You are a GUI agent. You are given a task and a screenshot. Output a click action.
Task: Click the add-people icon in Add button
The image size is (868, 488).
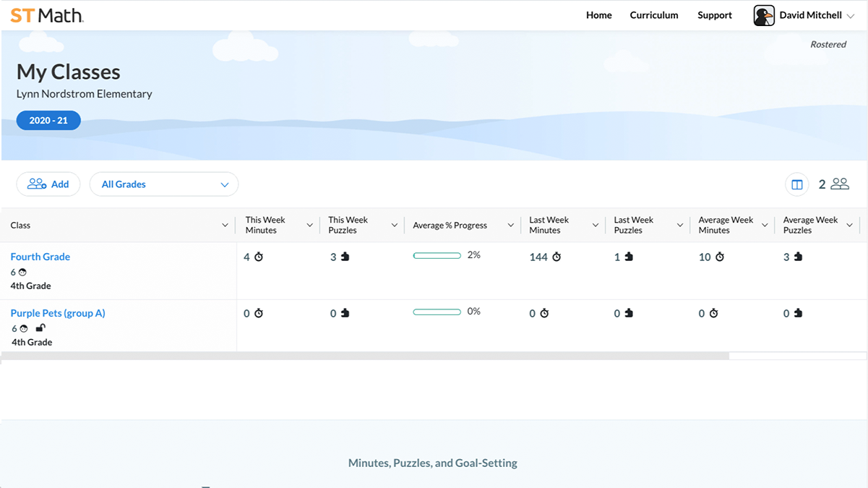[x=37, y=184]
